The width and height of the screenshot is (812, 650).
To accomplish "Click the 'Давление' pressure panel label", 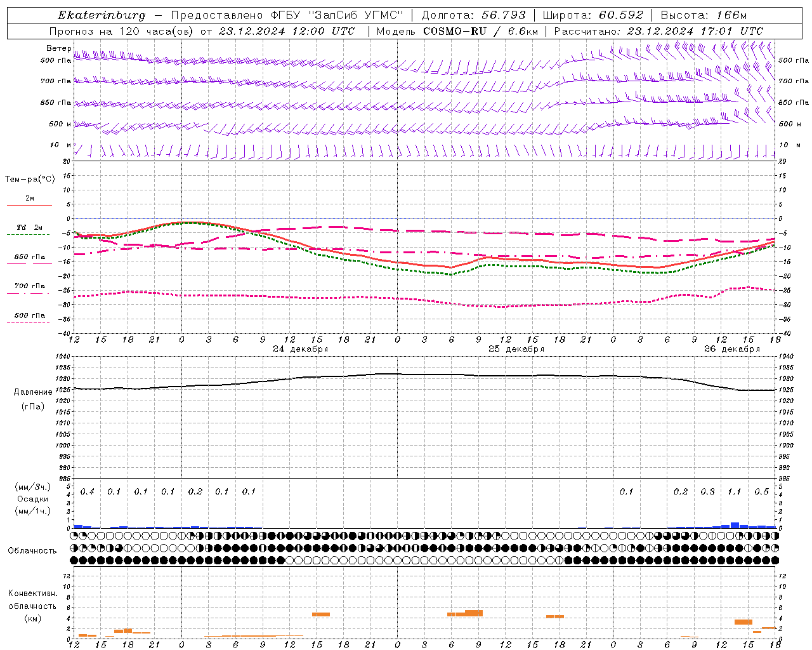I will [33, 392].
